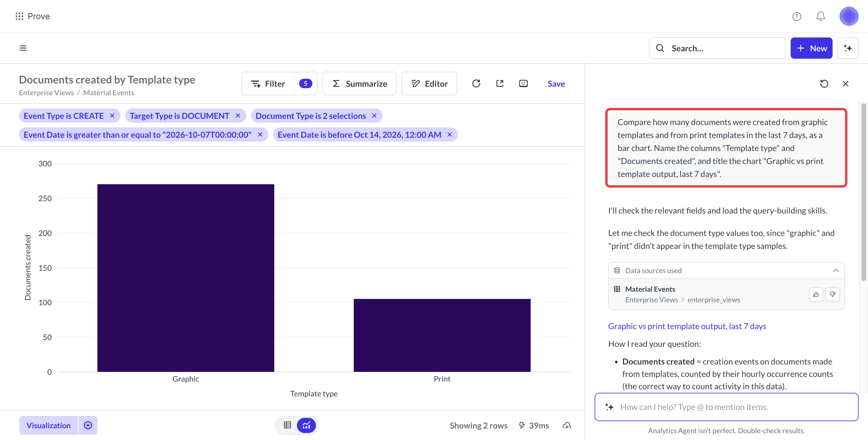Open the Visualization picker

point(48,425)
